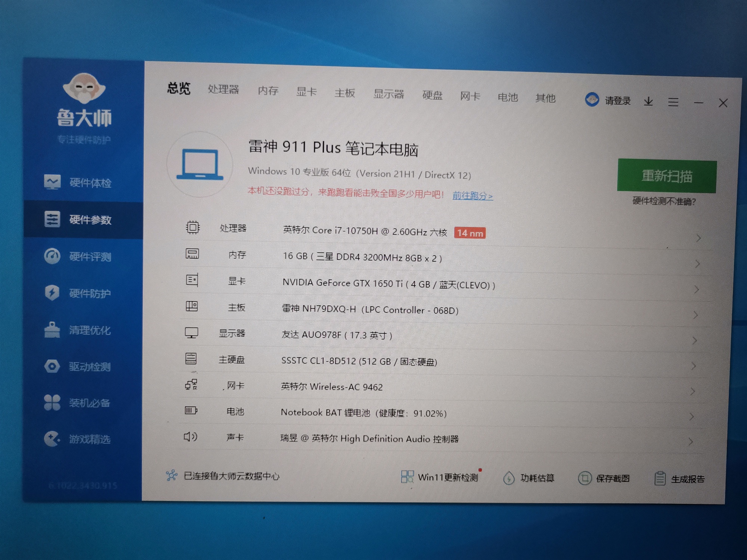The height and width of the screenshot is (560, 747).
Task: Expand the GTX 1650 Ti row chevron
Action: point(696,290)
